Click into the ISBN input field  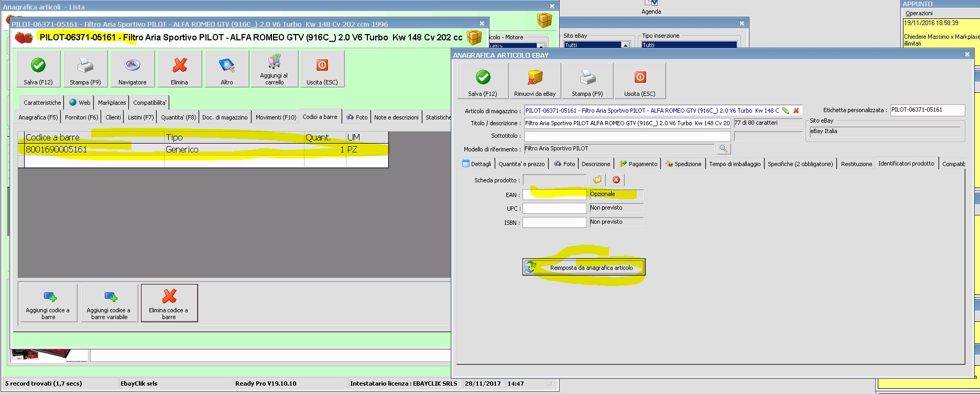[554, 222]
